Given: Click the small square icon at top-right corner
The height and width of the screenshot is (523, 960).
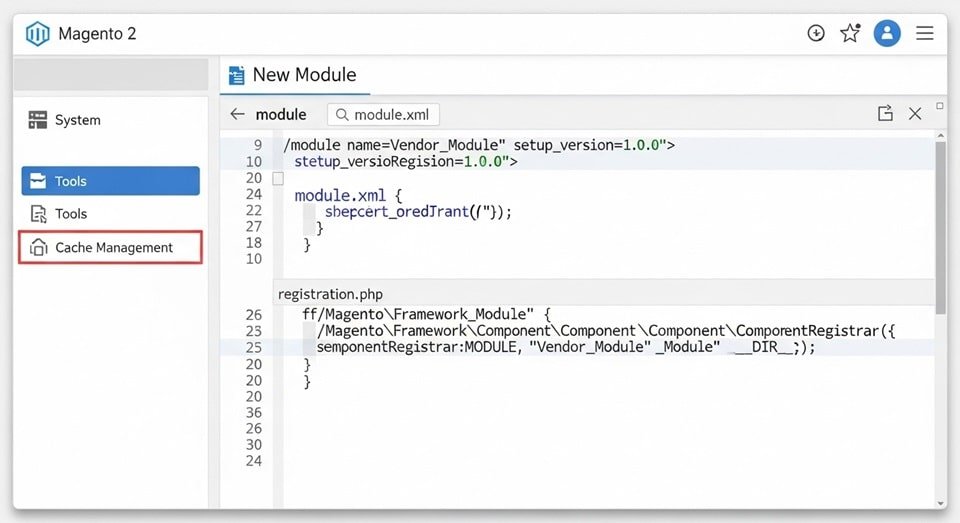Looking at the screenshot, I should (940, 106).
